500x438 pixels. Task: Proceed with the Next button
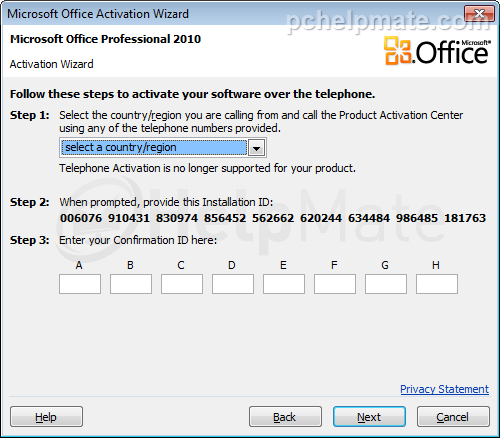click(x=369, y=417)
